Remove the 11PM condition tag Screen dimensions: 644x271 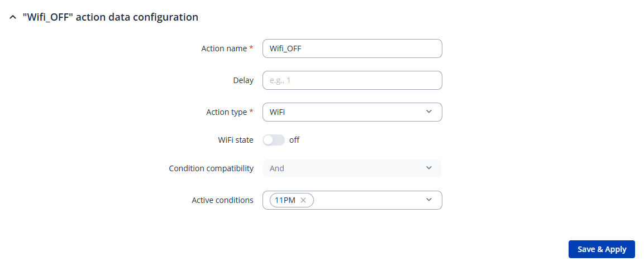303,200
